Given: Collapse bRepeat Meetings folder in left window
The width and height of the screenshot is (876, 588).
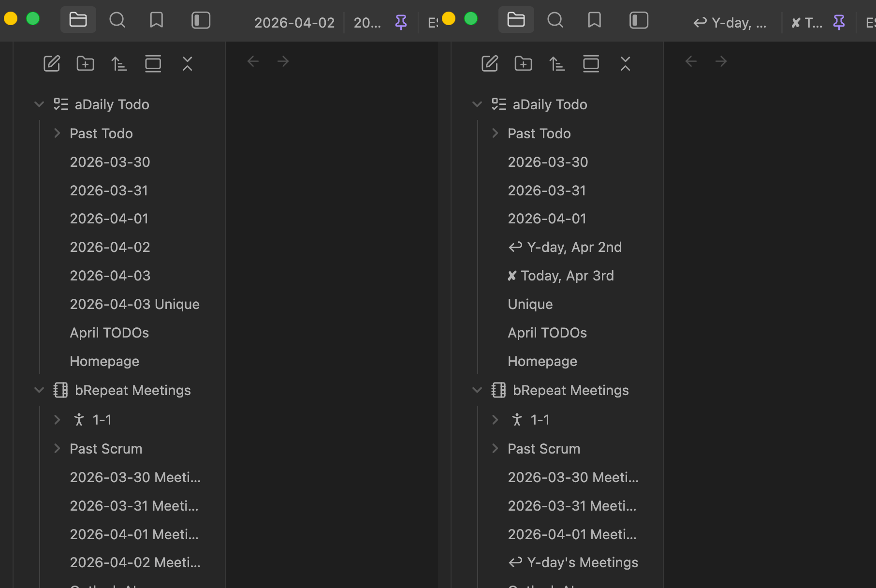Looking at the screenshot, I should [39, 390].
